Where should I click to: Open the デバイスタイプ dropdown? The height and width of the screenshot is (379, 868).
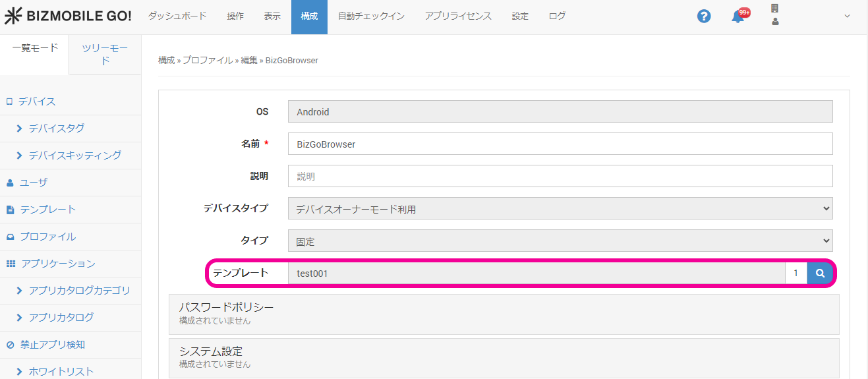[x=560, y=209]
